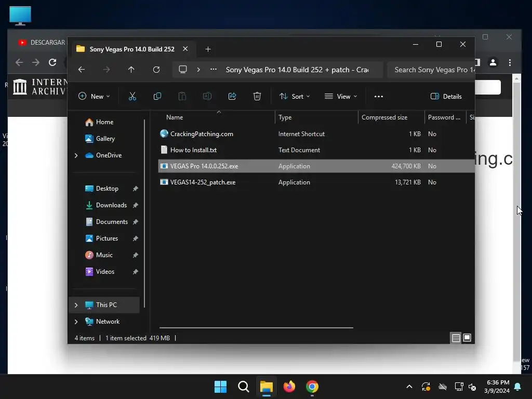The width and height of the screenshot is (532, 399).
Task: Click the address bar path chevron
Action: (x=198, y=70)
